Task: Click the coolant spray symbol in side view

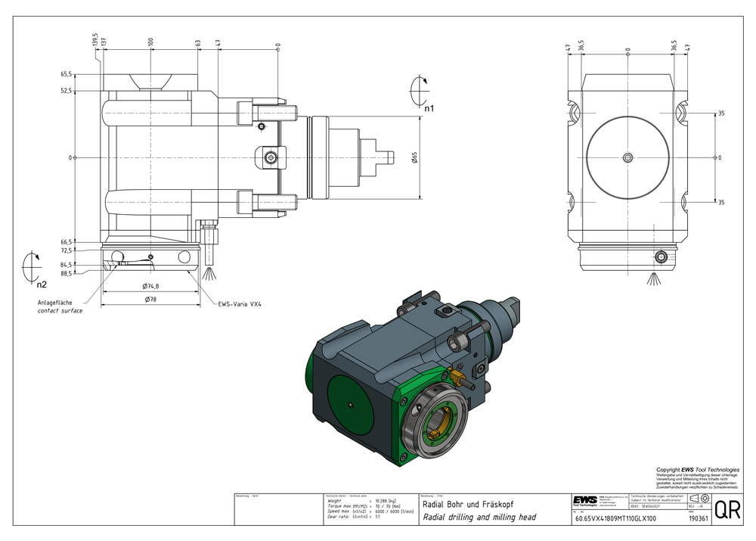Action: pos(209,272)
